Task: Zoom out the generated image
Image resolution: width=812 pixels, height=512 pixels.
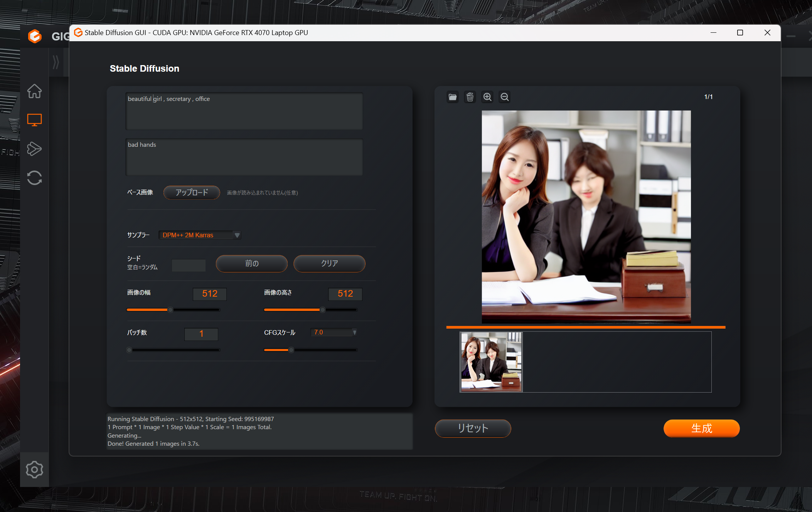Action: [505, 97]
